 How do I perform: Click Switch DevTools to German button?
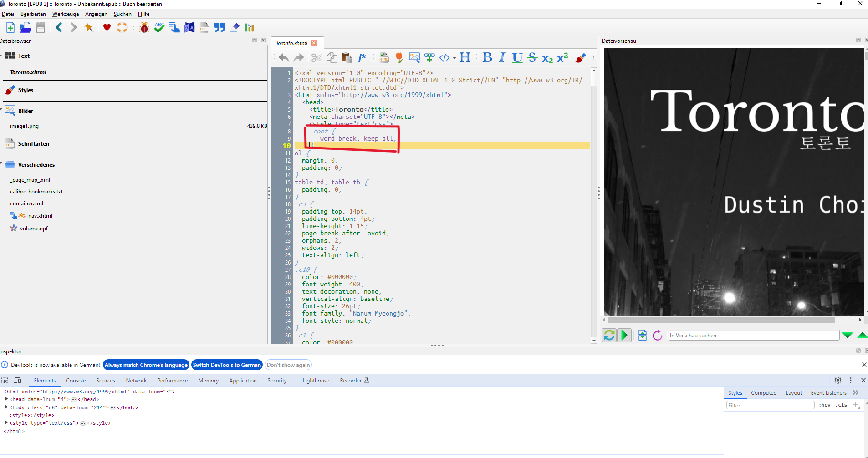pos(227,365)
